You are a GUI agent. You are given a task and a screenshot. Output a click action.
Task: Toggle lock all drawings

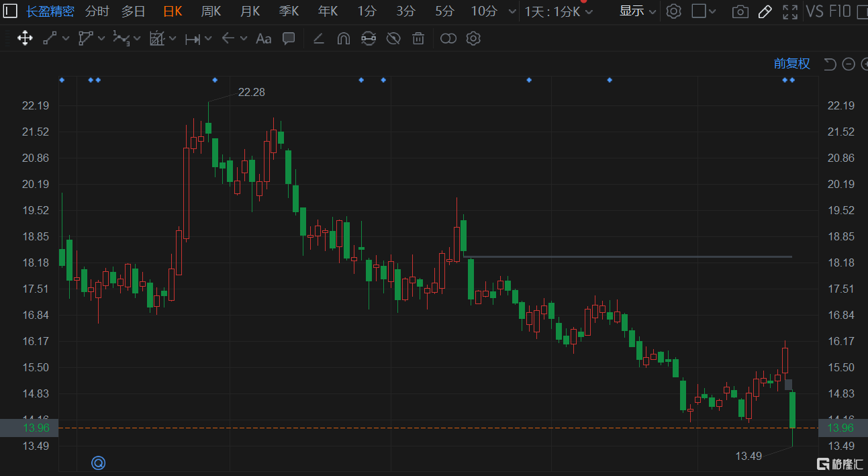pos(368,38)
